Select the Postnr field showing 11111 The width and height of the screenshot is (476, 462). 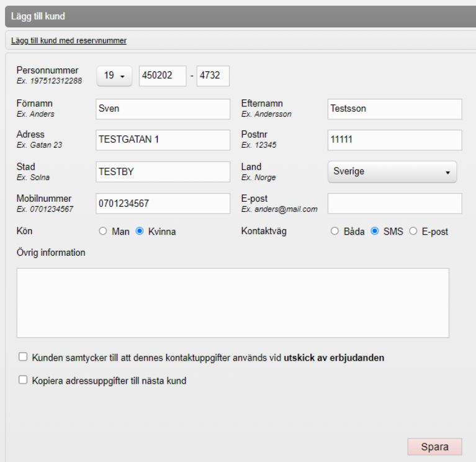pyautogui.click(x=395, y=140)
